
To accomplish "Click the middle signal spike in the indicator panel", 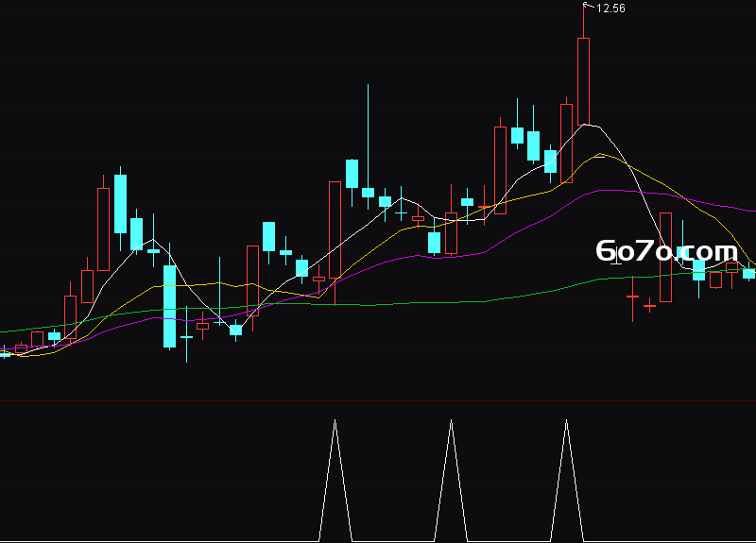I will [x=451, y=481].
